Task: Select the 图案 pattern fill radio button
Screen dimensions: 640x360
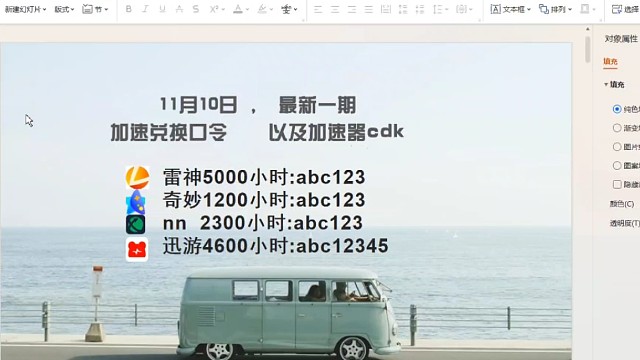Action: [617, 165]
